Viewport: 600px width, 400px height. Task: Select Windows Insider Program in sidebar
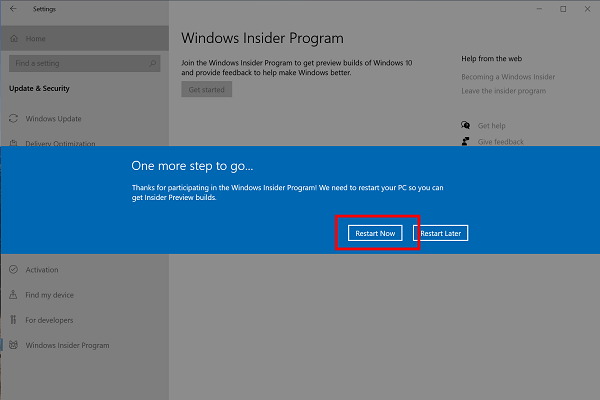tap(85, 345)
